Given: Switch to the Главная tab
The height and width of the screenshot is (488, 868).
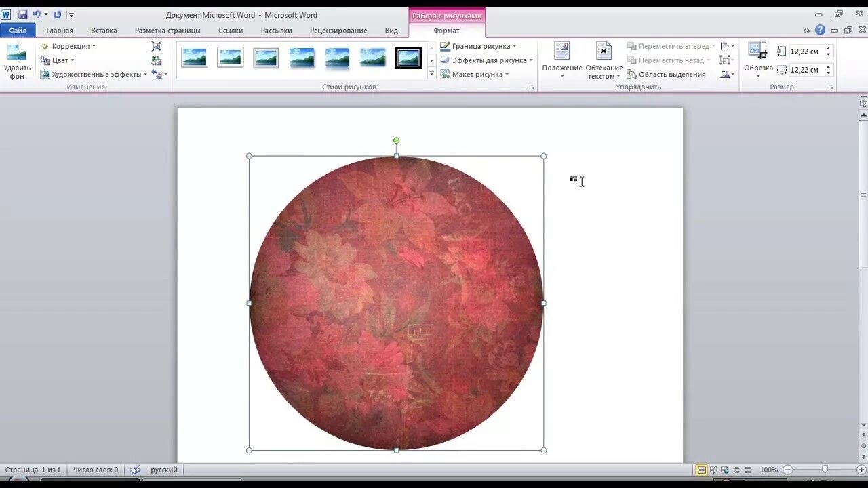Looking at the screenshot, I should [60, 30].
